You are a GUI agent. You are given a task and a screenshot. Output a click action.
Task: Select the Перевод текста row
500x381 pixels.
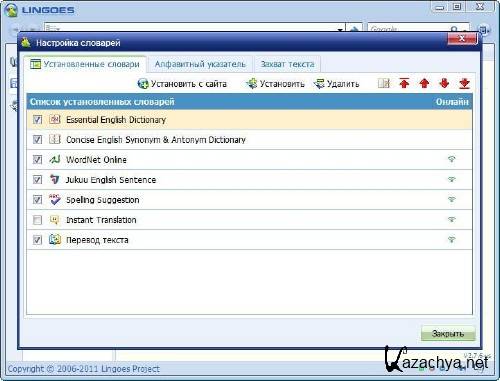[249, 240]
